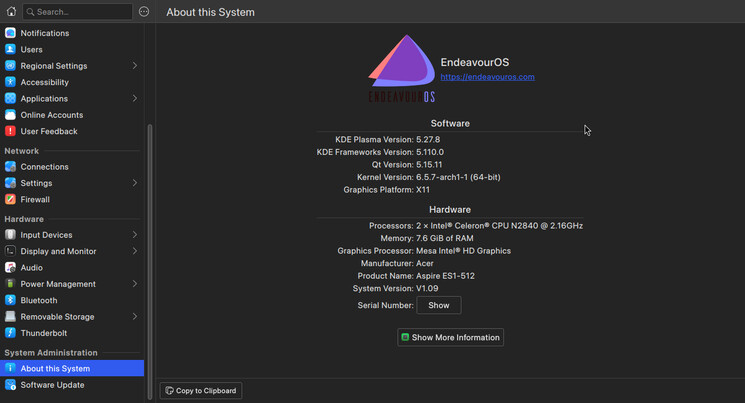Screen dimensions: 745x403
Task: Click the Applications icon
Action: (x=10, y=98)
